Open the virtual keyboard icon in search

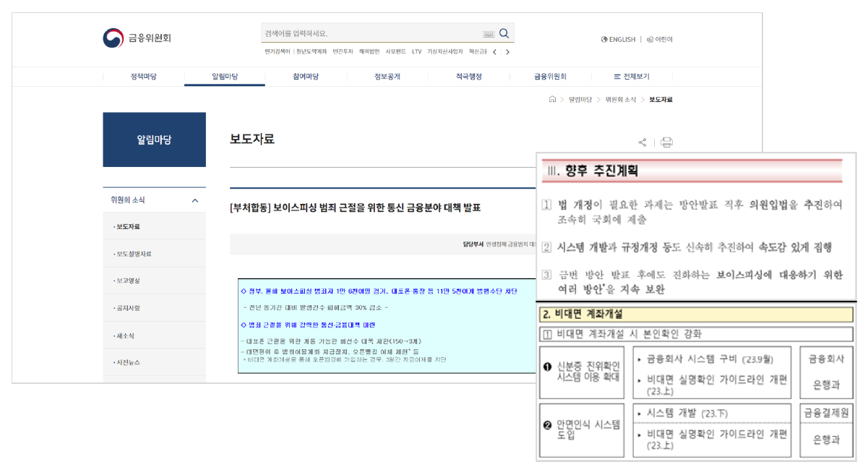click(x=489, y=34)
